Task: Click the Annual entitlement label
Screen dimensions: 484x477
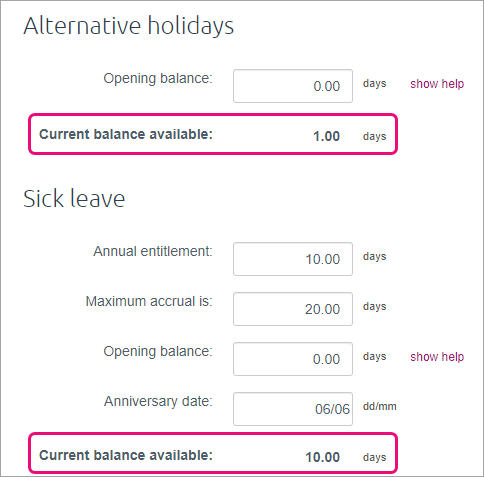Action: [153, 251]
